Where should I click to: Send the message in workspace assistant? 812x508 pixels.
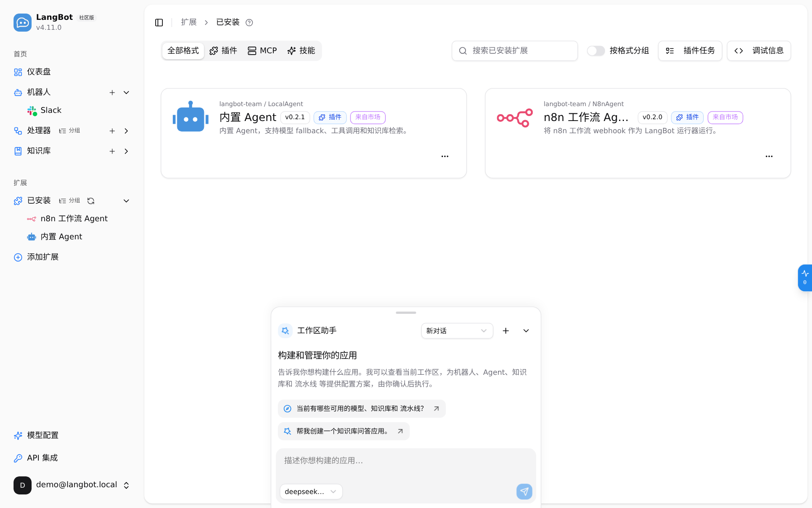click(524, 491)
